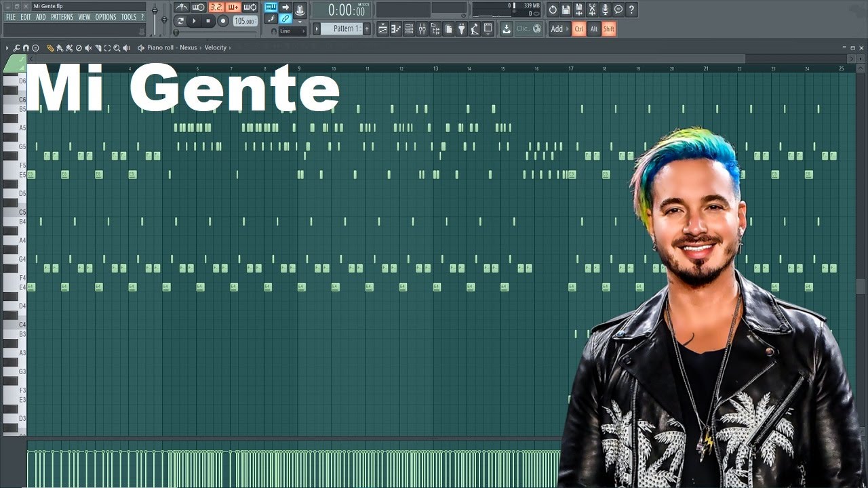Click the Save project floppy icon
Screen dimensions: 868x488
566,9
